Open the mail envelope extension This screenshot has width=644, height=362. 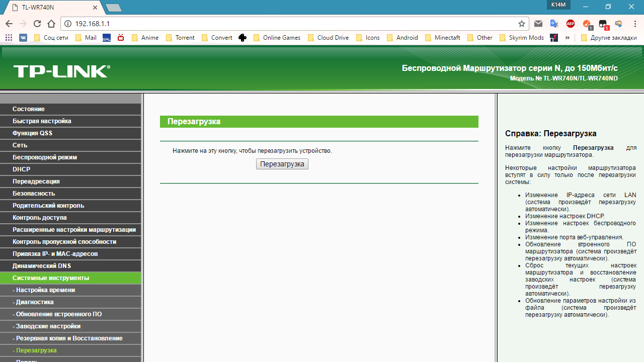[x=538, y=24]
